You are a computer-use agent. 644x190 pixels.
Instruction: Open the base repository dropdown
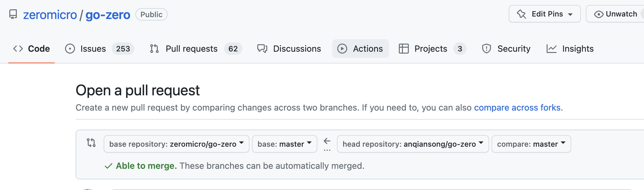click(176, 144)
